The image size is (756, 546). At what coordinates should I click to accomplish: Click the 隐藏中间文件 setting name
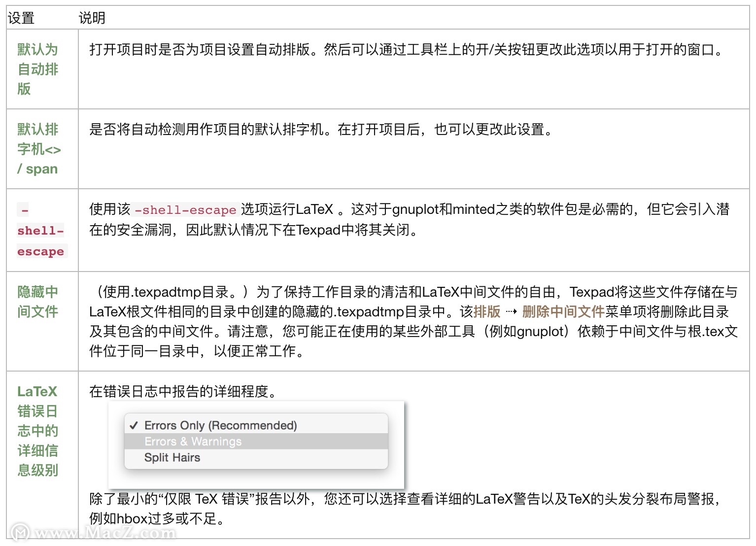point(38,302)
